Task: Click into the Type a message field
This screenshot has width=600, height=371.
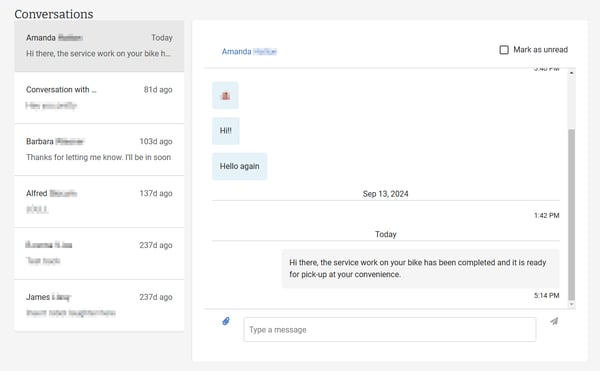Action: tap(390, 329)
